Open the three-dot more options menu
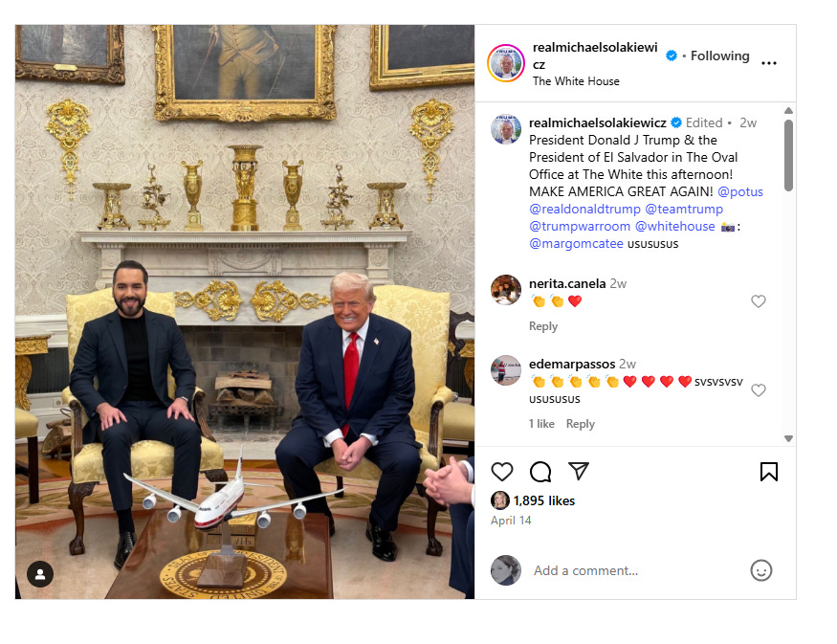 [769, 63]
